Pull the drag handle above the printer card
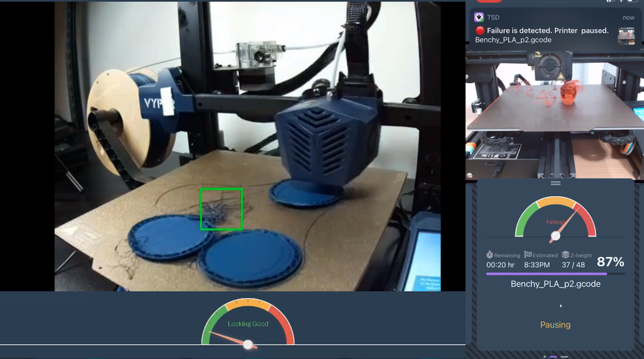Screen dimensions: 644x359 [555, 183]
